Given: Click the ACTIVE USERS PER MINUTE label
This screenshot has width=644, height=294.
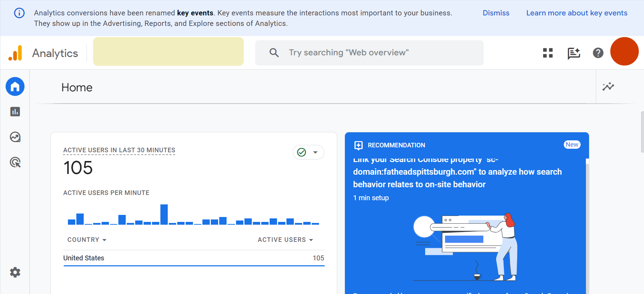Looking at the screenshot, I should pos(106,193).
